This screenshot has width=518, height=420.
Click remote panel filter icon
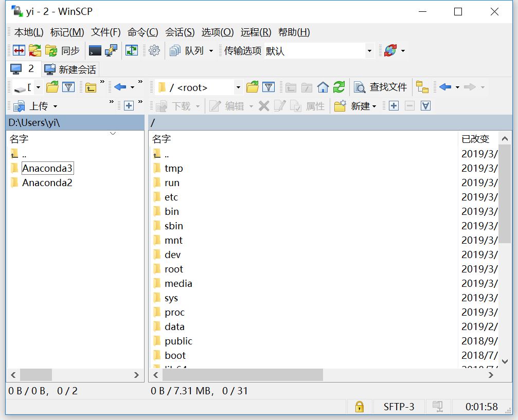pyautogui.click(x=269, y=87)
